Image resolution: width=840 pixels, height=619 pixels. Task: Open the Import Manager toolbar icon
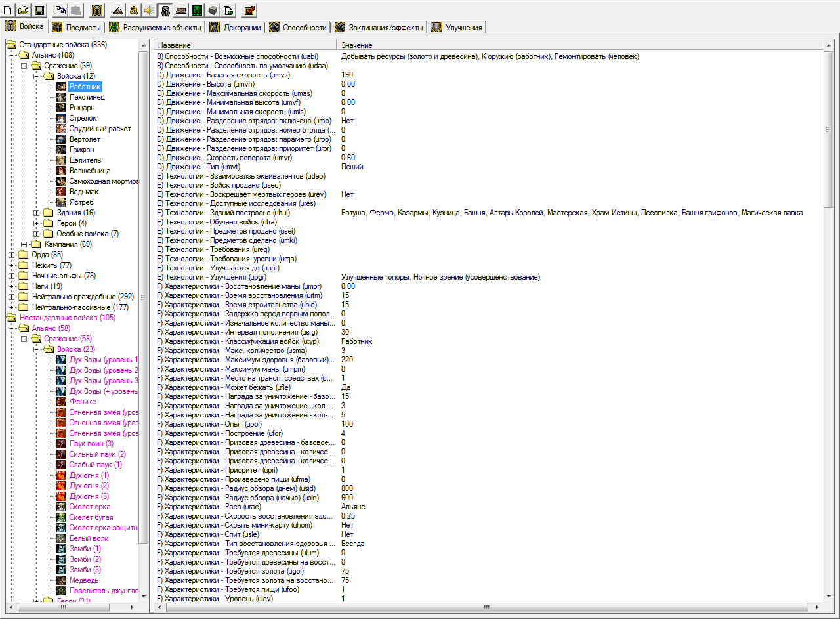[228, 10]
